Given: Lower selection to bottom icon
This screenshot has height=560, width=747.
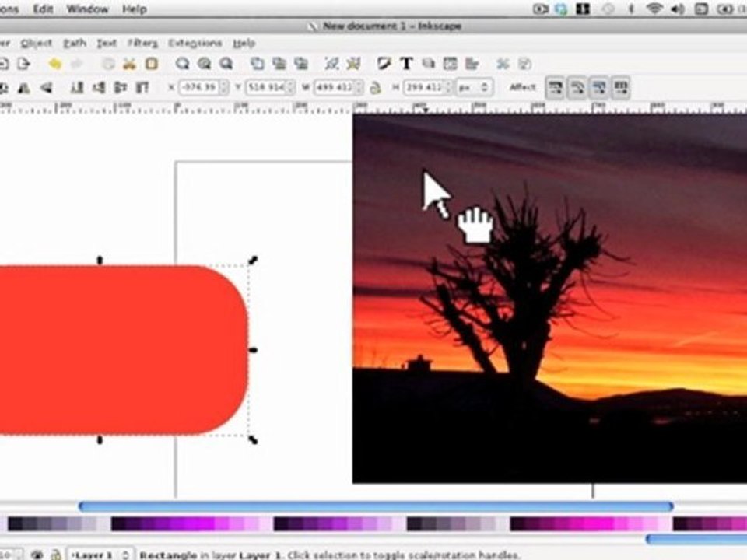Looking at the screenshot, I should tap(77, 88).
